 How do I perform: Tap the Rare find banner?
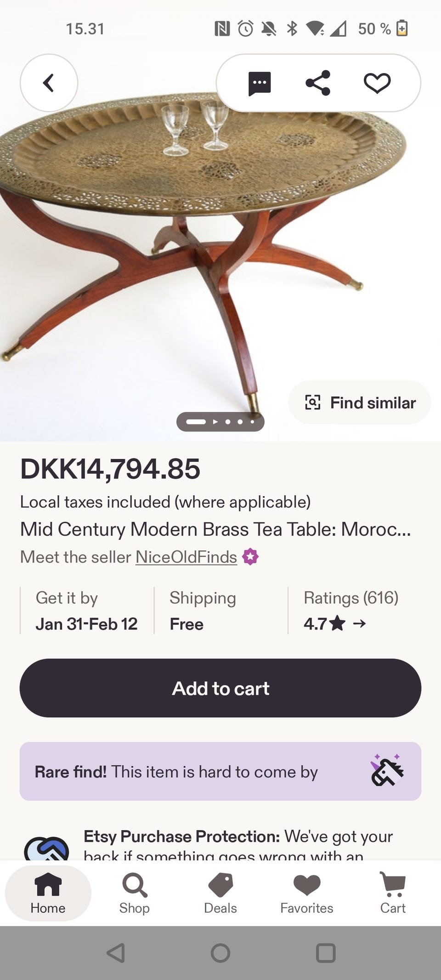(x=220, y=771)
